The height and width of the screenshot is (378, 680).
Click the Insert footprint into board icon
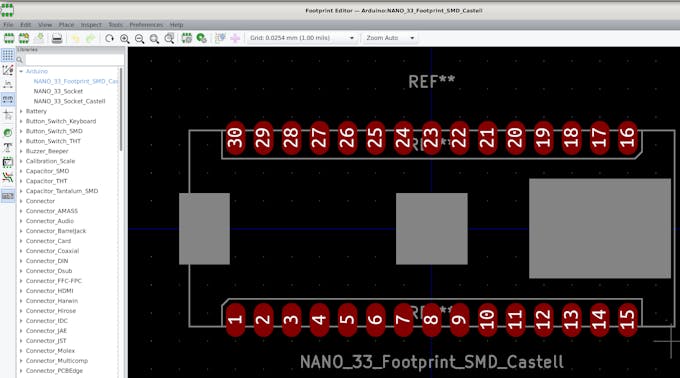[235, 38]
